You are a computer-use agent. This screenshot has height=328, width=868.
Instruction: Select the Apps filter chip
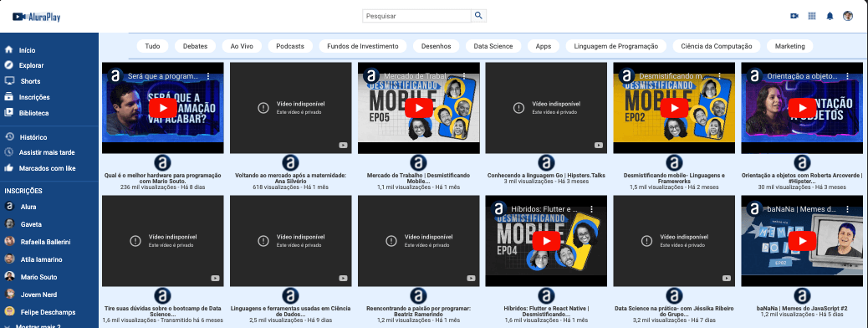pyautogui.click(x=543, y=46)
